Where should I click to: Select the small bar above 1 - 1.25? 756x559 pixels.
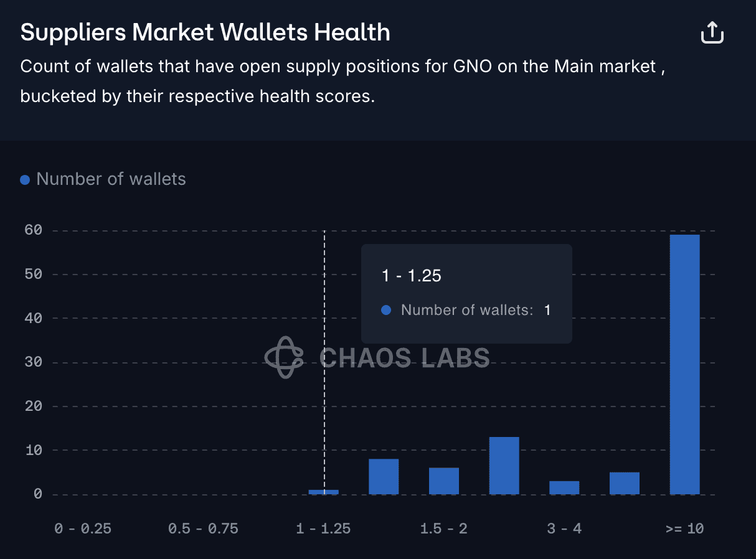click(x=324, y=492)
